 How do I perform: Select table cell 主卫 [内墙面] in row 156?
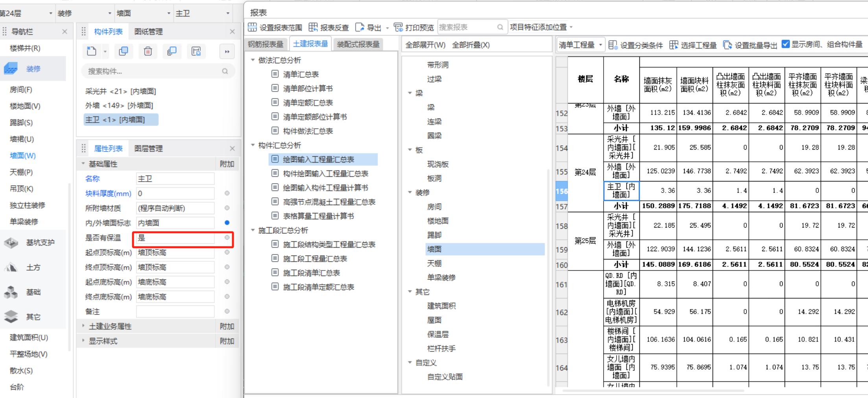click(x=621, y=191)
